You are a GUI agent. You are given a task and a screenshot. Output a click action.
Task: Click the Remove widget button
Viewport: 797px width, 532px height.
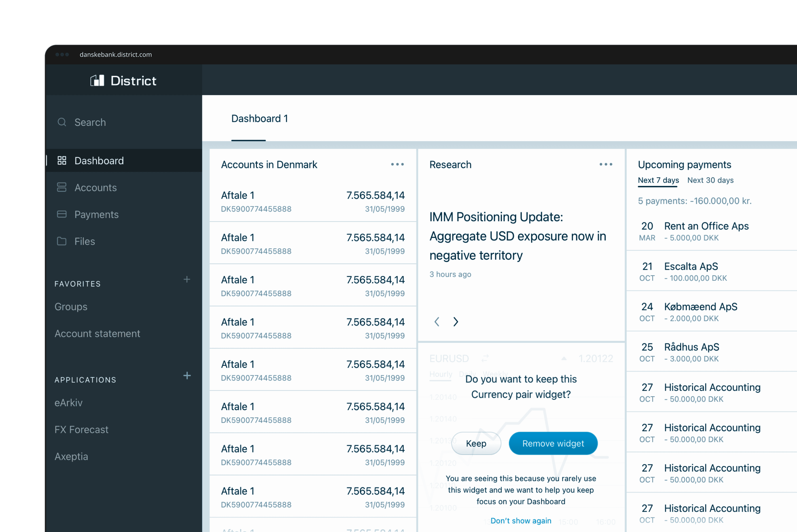[x=553, y=443]
